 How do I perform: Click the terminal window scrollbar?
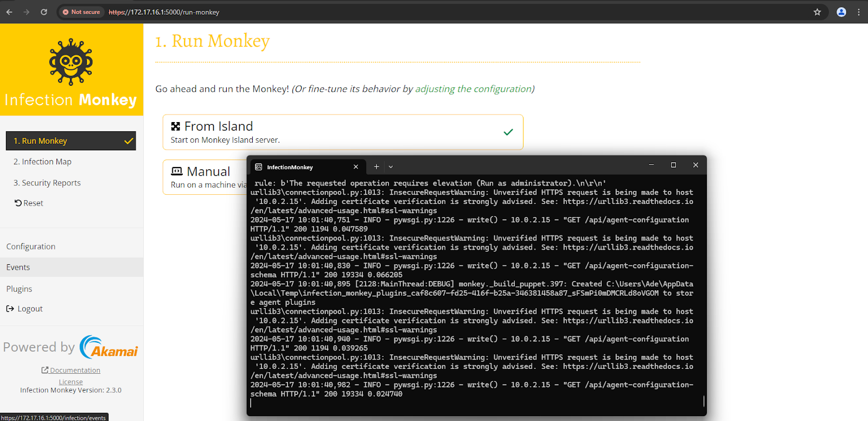pos(704,401)
